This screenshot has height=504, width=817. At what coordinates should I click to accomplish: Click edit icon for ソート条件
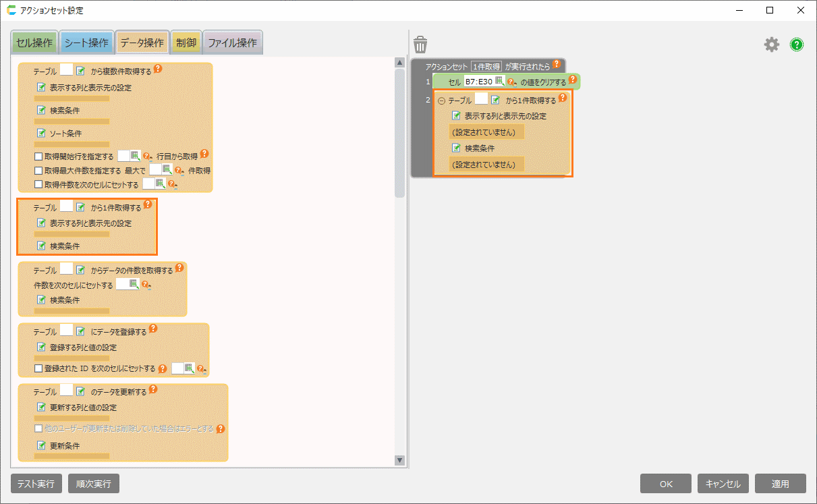(41, 133)
